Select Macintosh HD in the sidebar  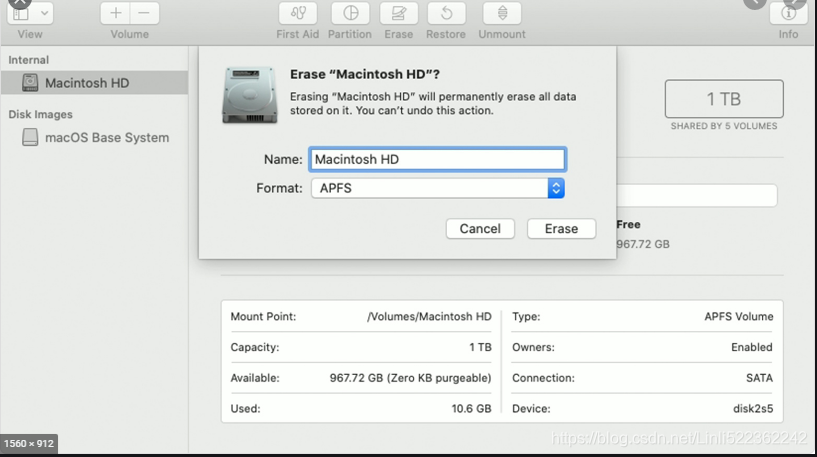click(94, 83)
